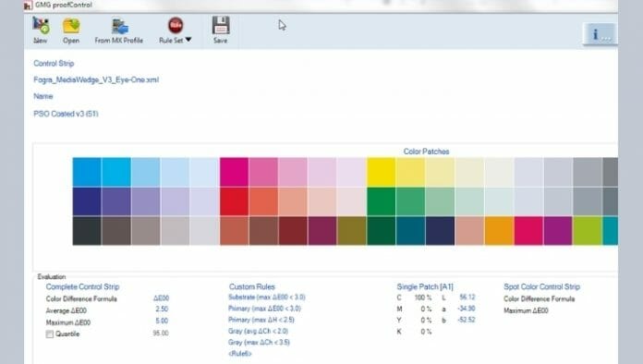The width and height of the screenshot is (643, 364).
Task: Select the pure yellow color patch
Action: click(381, 172)
